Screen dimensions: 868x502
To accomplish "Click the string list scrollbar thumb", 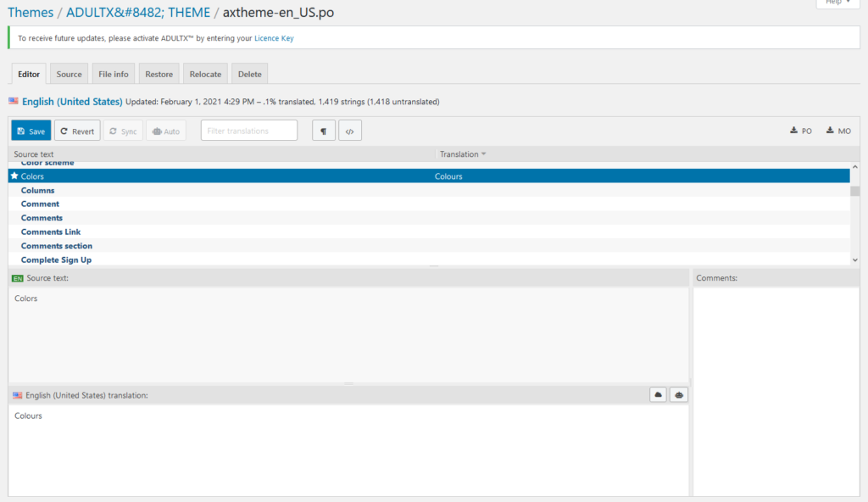I will [854, 191].
